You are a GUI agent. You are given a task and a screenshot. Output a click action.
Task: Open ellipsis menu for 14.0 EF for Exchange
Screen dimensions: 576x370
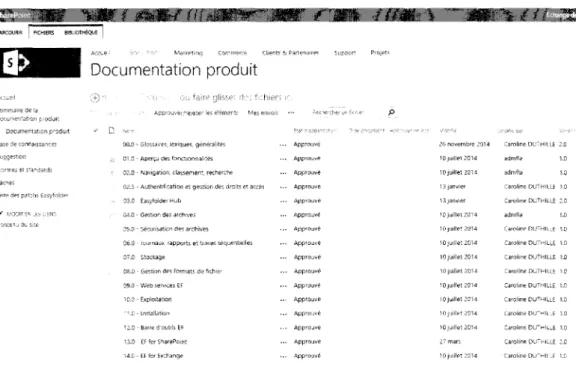pos(283,356)
